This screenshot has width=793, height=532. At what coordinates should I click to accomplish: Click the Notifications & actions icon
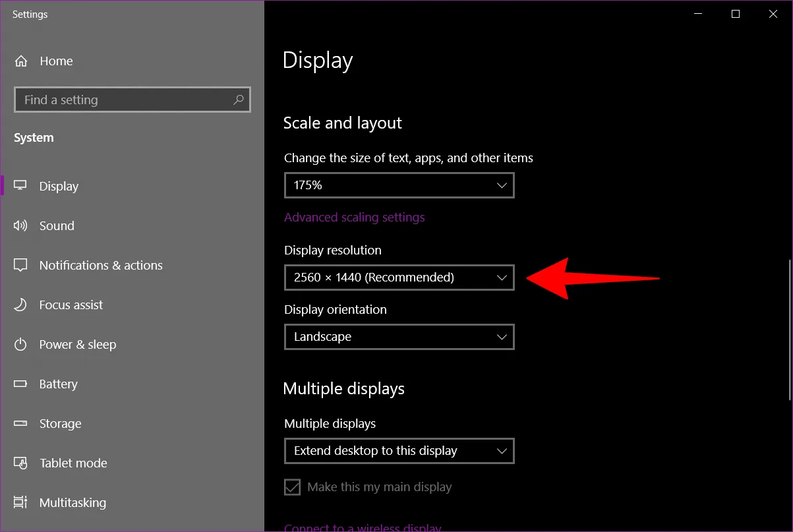(x=20, y=265)
